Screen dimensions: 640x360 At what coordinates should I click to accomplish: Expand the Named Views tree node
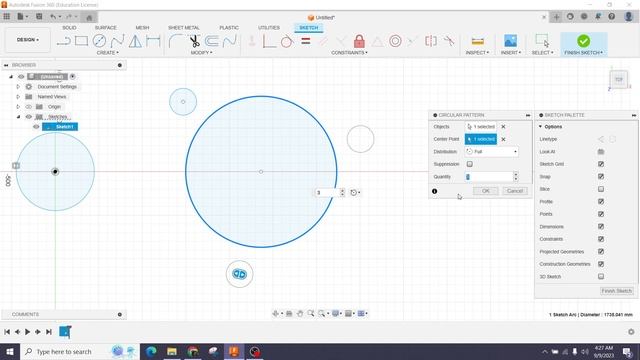18,97
